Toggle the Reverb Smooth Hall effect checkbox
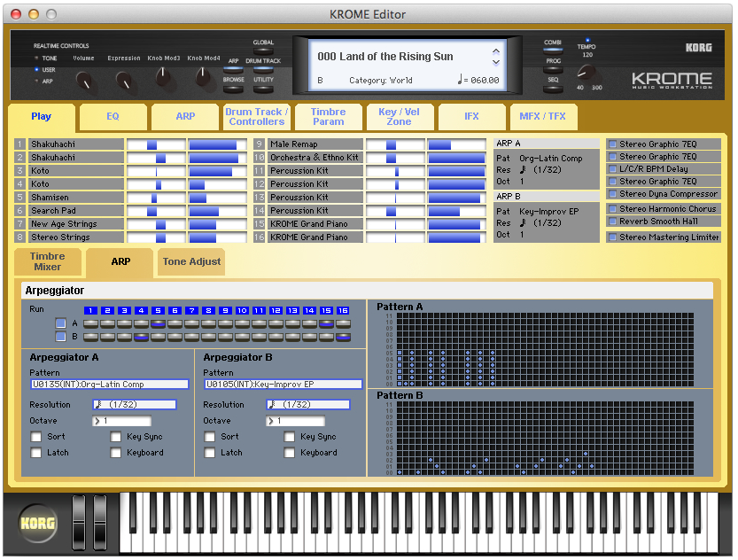 tap(613, 222)
